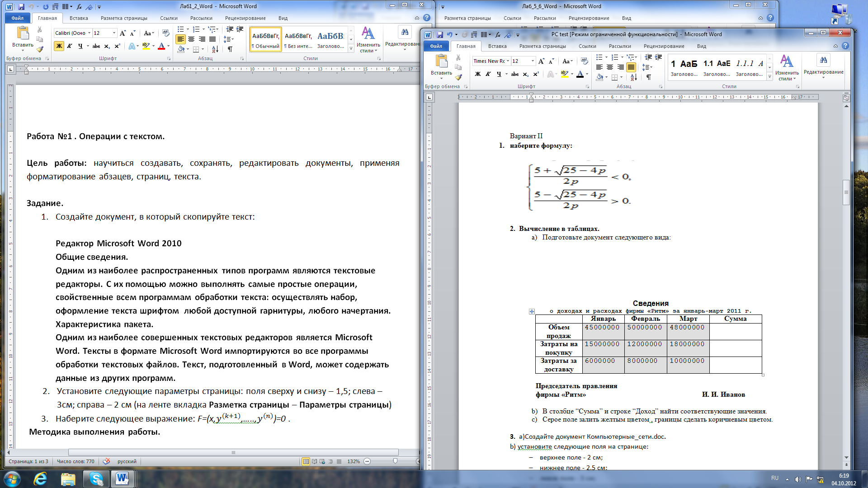Screen dimensions: 868x488
Task: Switch to Ссылки tab in PC test window
Action: tap(587, 46)
